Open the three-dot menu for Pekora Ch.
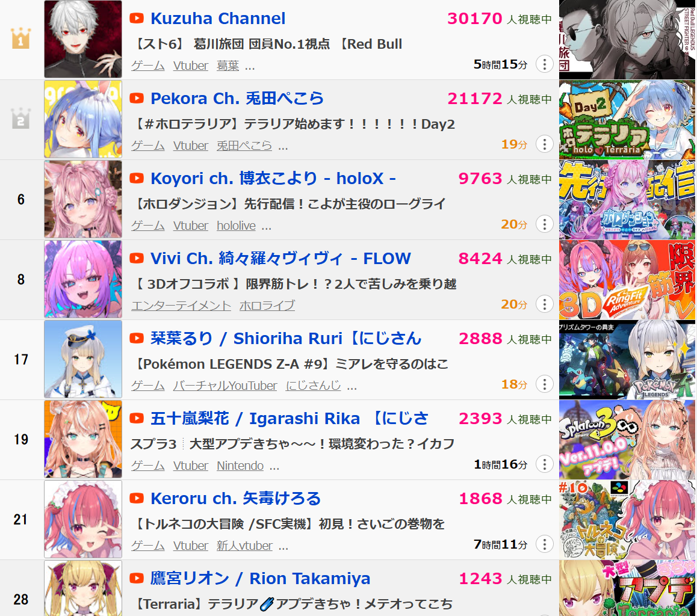This screenshot has width=697, height=616. (x=544, y=144)
